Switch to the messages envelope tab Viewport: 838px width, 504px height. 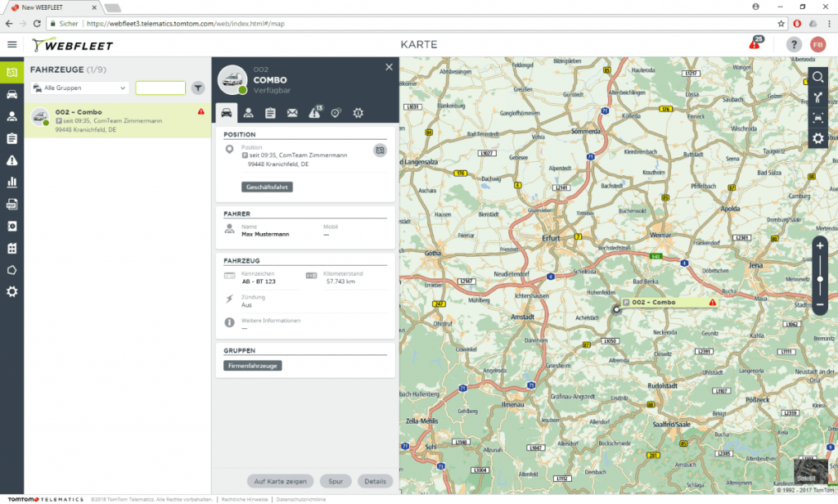coord(292,113)
